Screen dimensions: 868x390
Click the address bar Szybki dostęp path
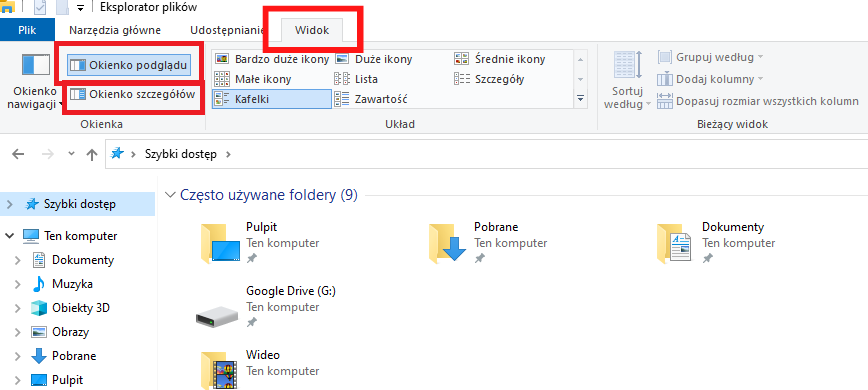[x=180, y=154]
